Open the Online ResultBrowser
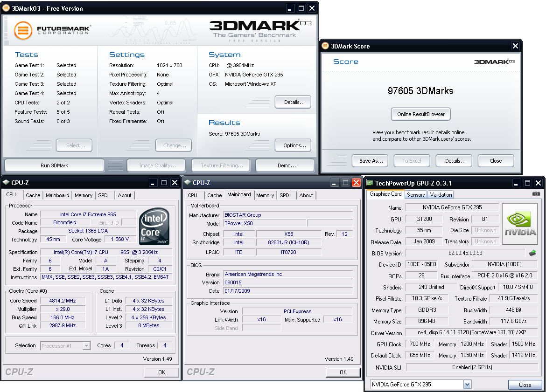Screen dimensions: 546x392 pos(420,114)
